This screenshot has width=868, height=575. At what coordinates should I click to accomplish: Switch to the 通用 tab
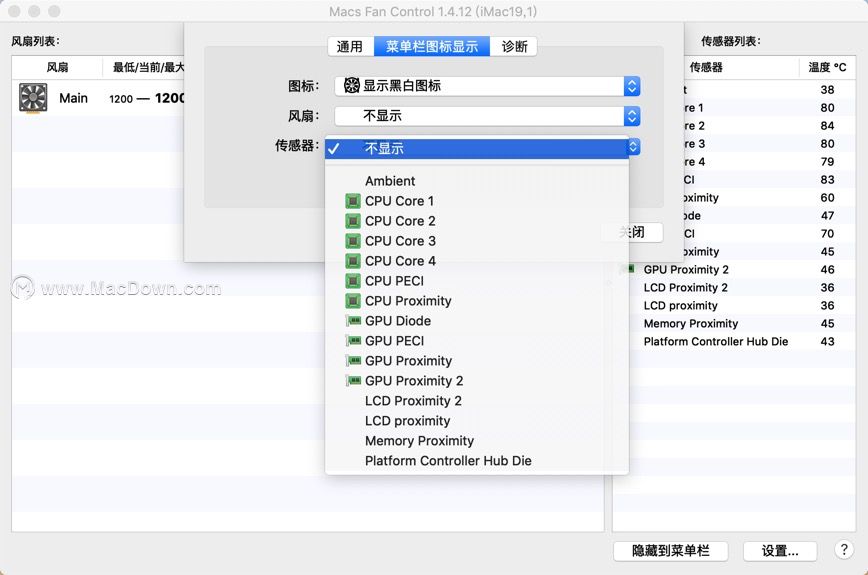coord(350,46)
